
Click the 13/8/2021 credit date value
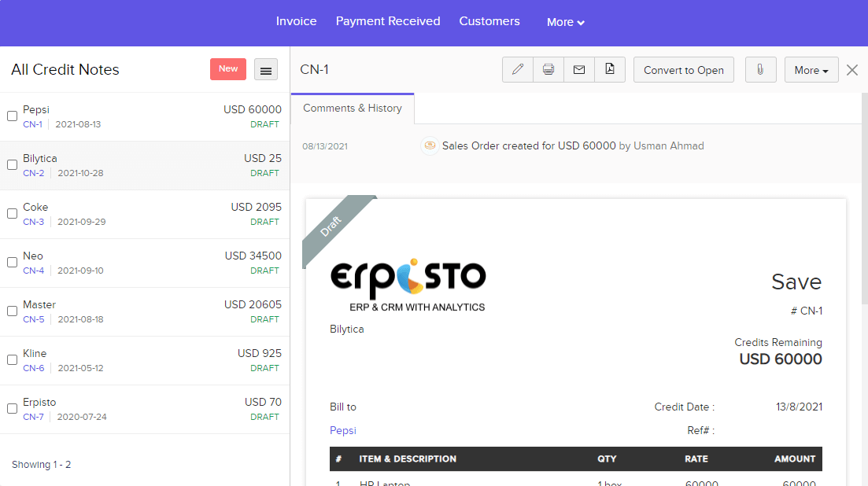pos(799,407)
